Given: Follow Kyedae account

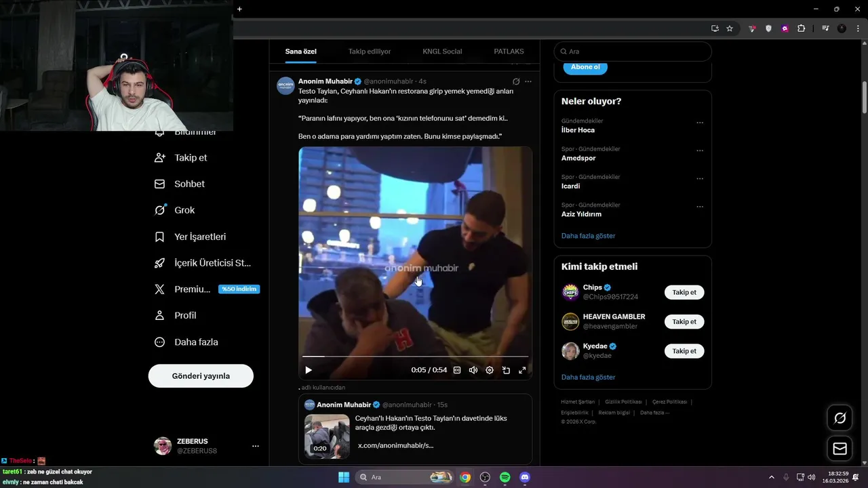Looking at the screenshot, I should (684, 351).
